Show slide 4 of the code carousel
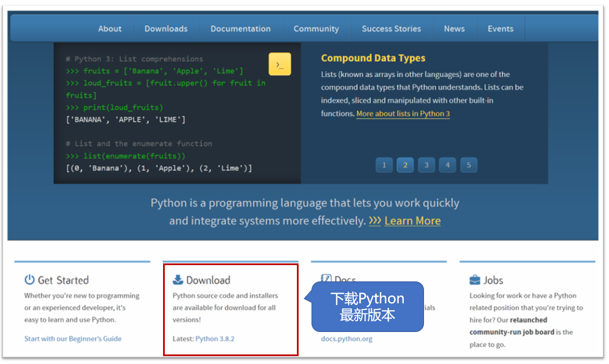This screenshot has width=609, height=364. [x=448, y=165]
